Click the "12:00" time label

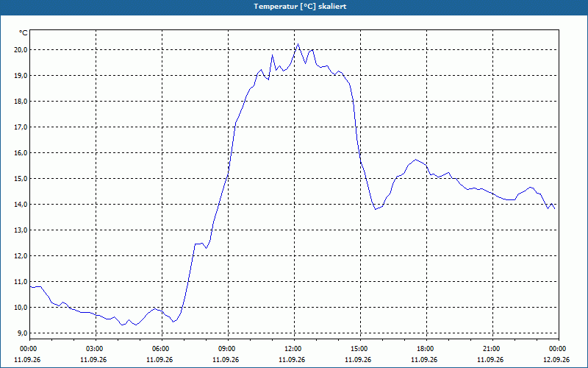pyautogui.click(x=293, y=349)
